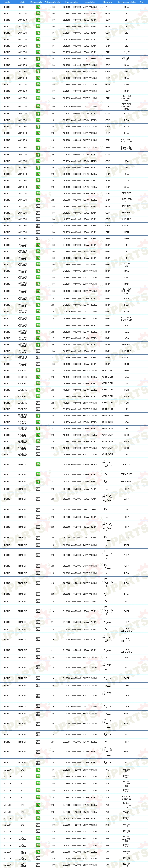Select the B 4184 SM engine code cell

[x=127, y=776]
